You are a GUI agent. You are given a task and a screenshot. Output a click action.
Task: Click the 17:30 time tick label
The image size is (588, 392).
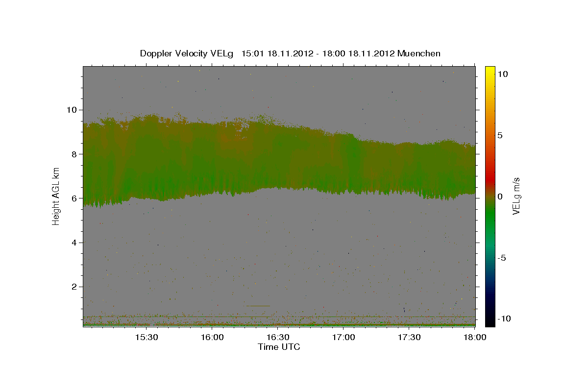pos(409,338)
